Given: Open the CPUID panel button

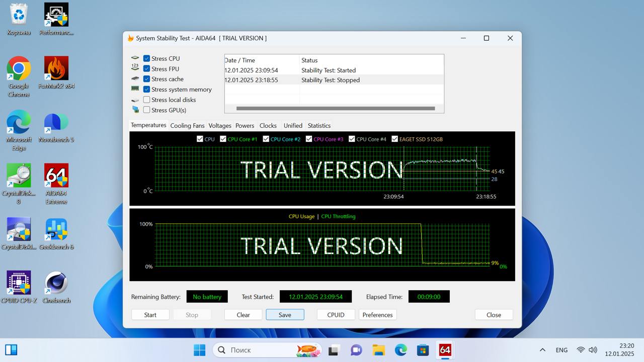Looking at the screenshot, I should 336,315.
